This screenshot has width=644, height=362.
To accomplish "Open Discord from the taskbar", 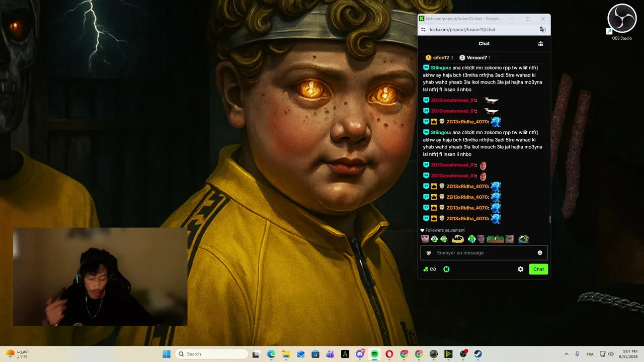I will [360, 354].
